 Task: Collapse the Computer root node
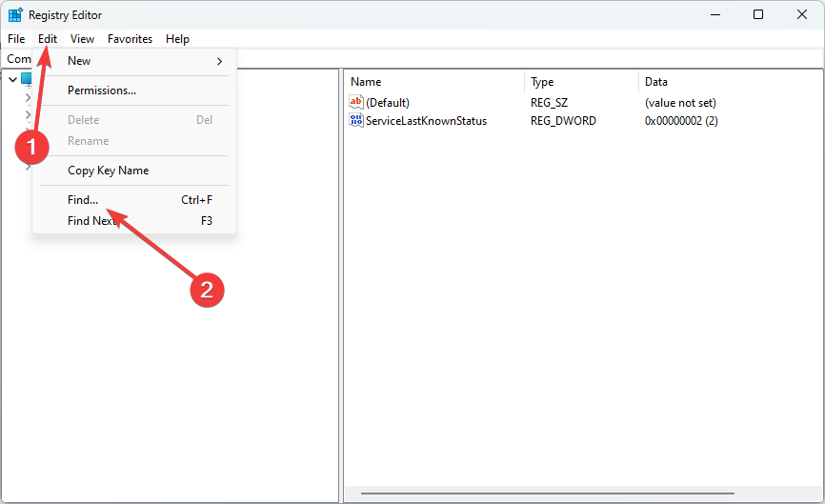[x=11, y=79]
